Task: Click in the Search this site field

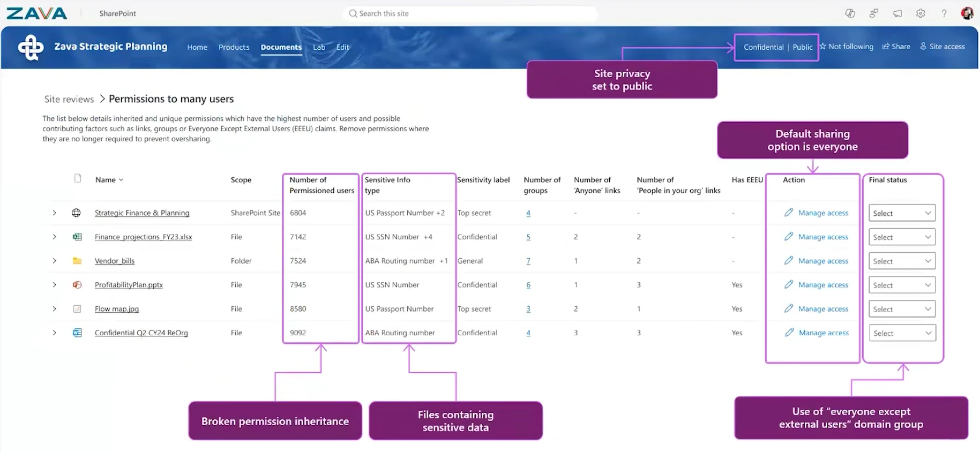Action: (x=470, y=13)
